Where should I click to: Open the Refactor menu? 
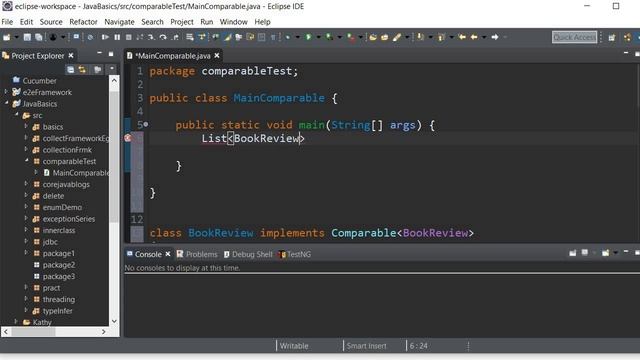point(83,22)
